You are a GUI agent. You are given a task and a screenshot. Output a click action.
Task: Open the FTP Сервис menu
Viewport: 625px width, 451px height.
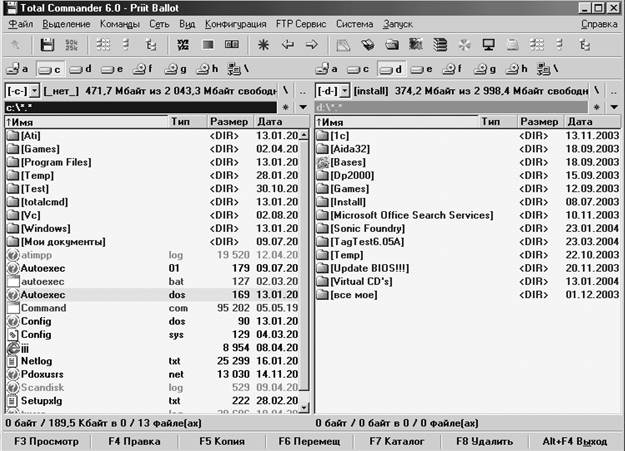pos(301,24)
